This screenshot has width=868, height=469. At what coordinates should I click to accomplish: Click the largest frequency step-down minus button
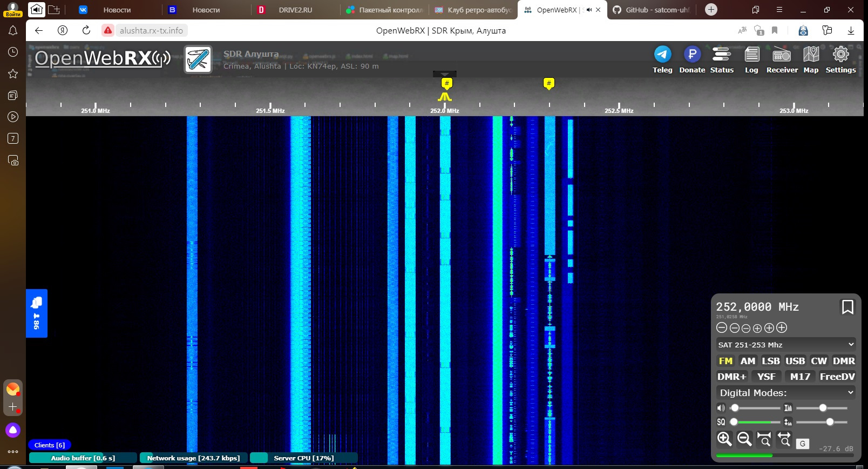pyautogui.click(x=722, y=327)
